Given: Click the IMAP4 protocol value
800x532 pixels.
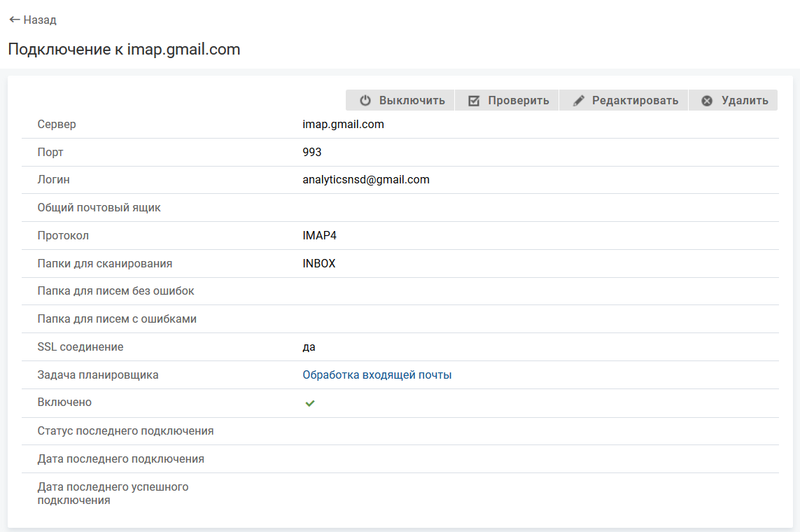Looking at the screenshot, I should [319, 235].
